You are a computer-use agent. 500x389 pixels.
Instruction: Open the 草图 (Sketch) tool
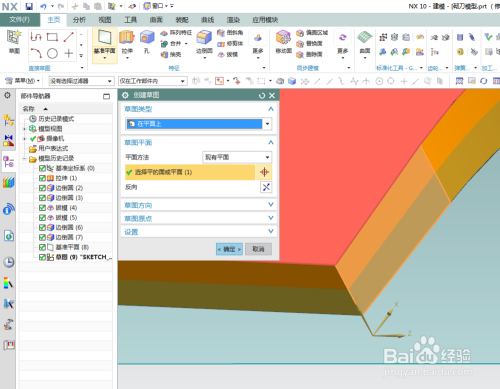point(14,42)
